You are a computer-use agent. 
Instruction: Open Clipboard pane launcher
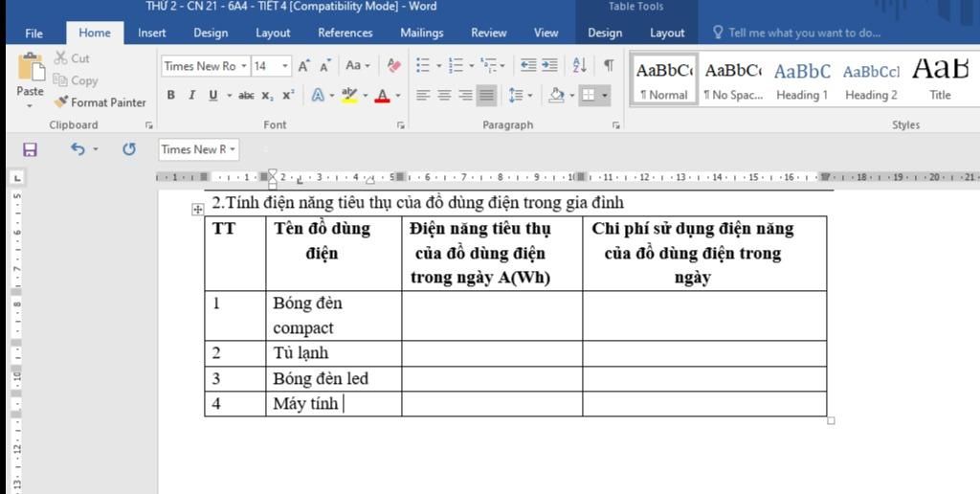click(148, 125)
